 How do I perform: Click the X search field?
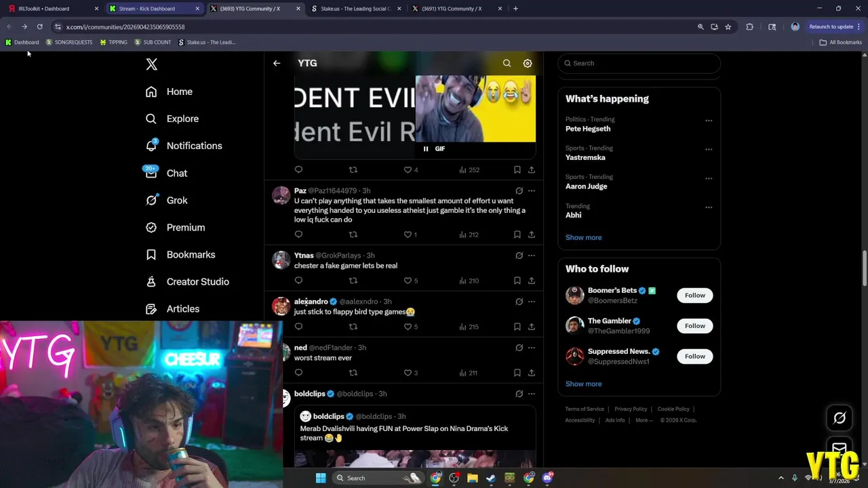tap(639, 63)
